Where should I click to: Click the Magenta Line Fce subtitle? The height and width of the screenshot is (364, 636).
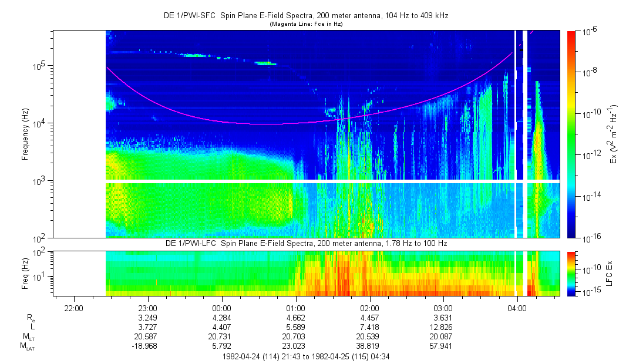305,24
